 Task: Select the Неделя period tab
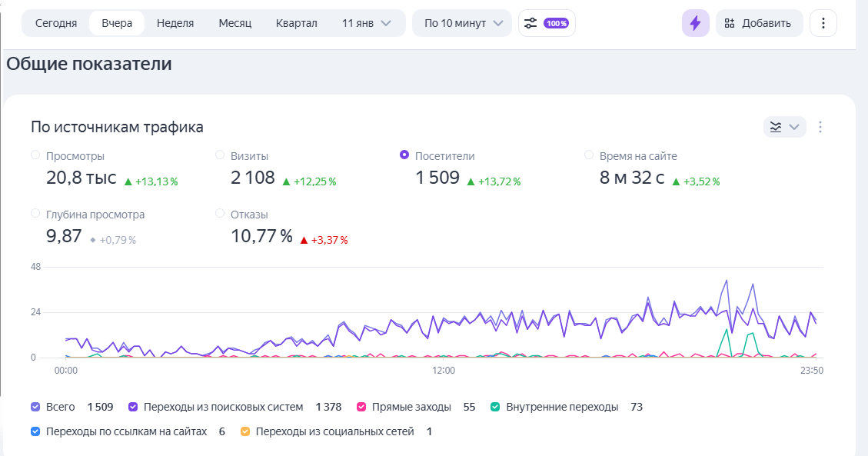(x=175, y=23)
